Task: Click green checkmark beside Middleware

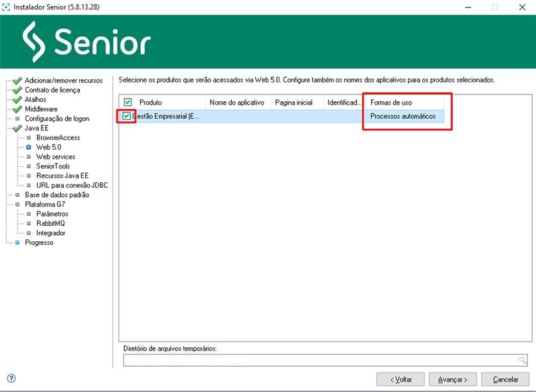Action: 17,109
